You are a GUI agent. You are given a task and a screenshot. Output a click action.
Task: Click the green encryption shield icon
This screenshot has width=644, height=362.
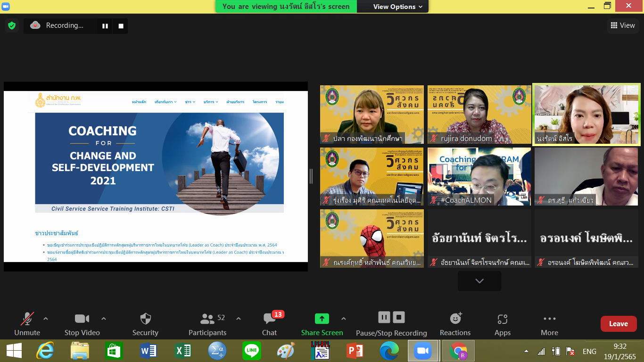(x=12, y=25)
